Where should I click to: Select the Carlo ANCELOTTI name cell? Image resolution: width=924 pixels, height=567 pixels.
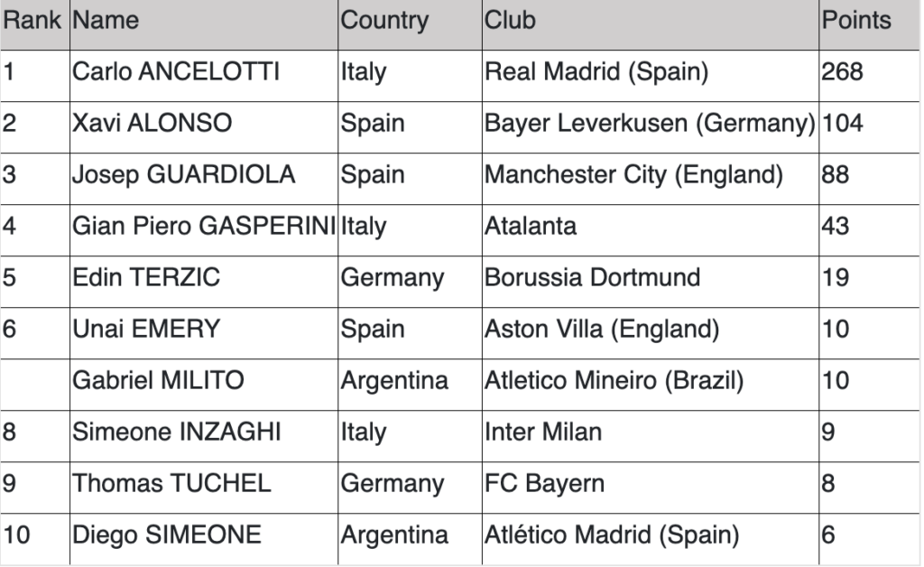(x=204, y=76)
